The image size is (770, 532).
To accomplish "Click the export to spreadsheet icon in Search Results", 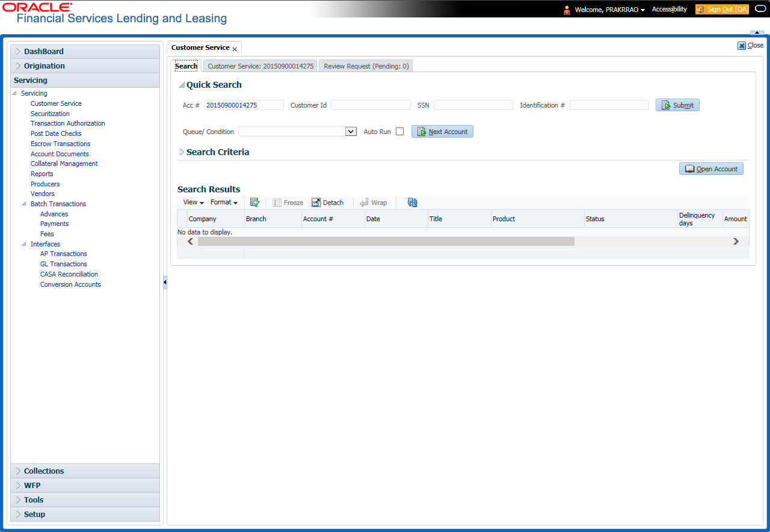I will 254,203.
